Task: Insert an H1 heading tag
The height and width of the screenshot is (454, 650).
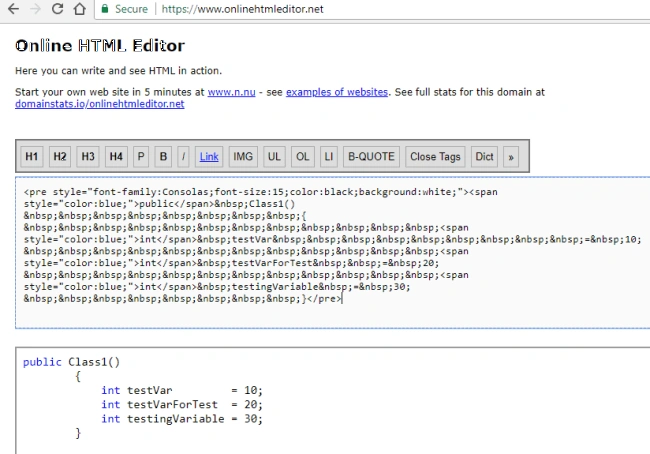Action: tap(32, 157)
